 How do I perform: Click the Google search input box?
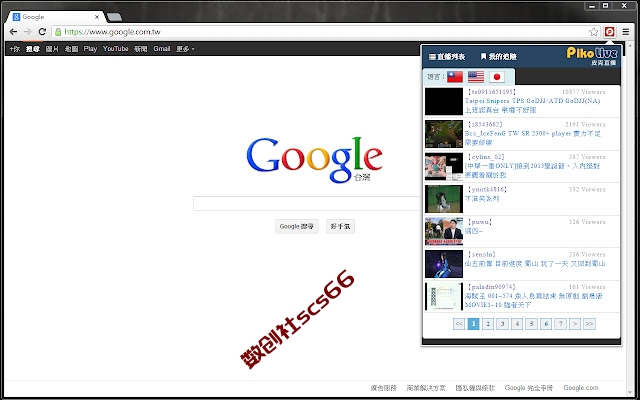click(x=307, y=203)
